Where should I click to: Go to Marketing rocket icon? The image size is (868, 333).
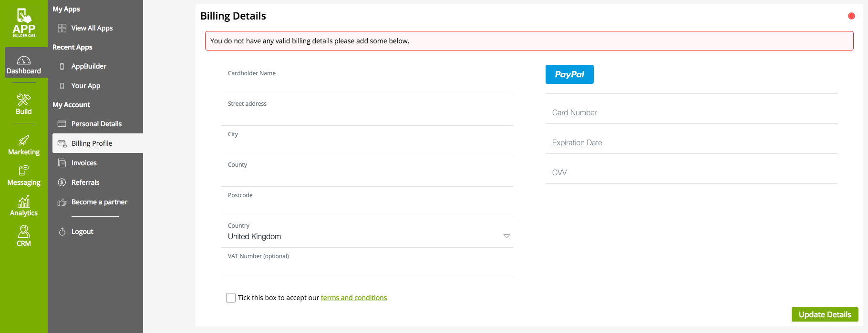pyautogui.click(x=24, y=140)
